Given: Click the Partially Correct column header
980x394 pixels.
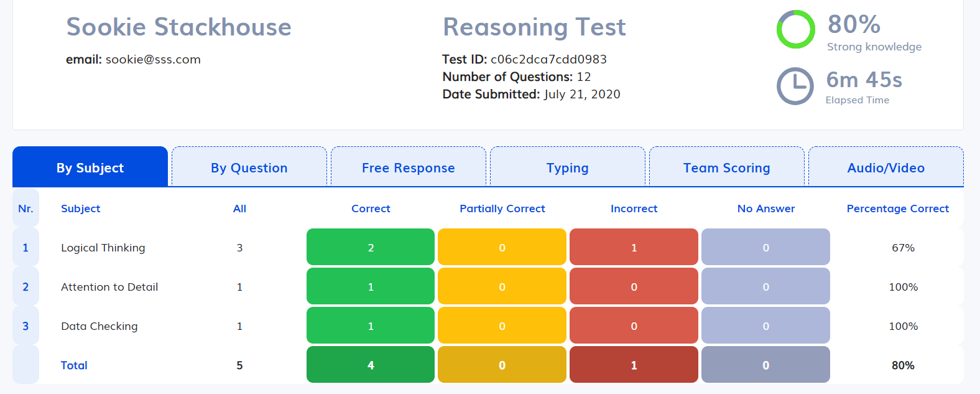Looking at the screenshot, I should click(502, 209).
